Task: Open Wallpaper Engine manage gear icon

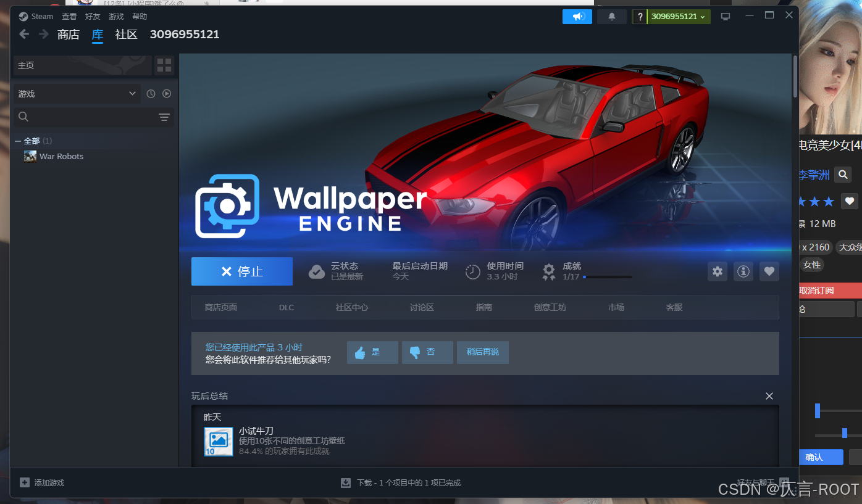Action: [717, 271]
